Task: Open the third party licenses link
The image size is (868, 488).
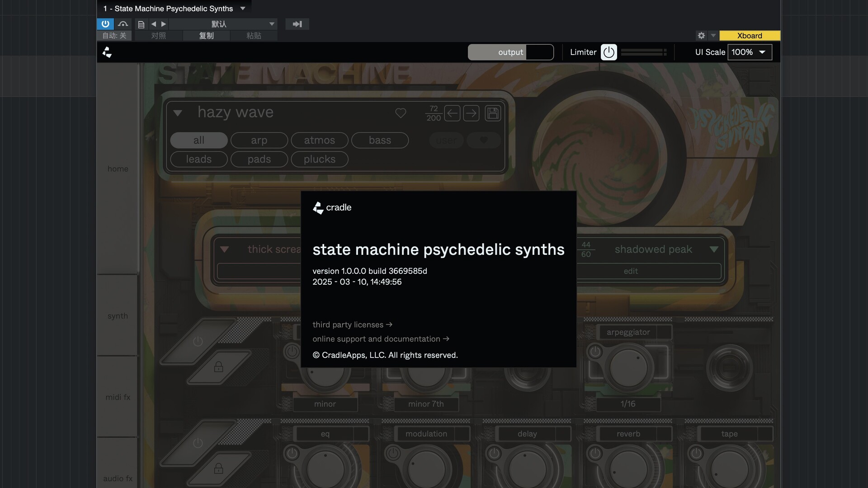Action: point(352,325)
